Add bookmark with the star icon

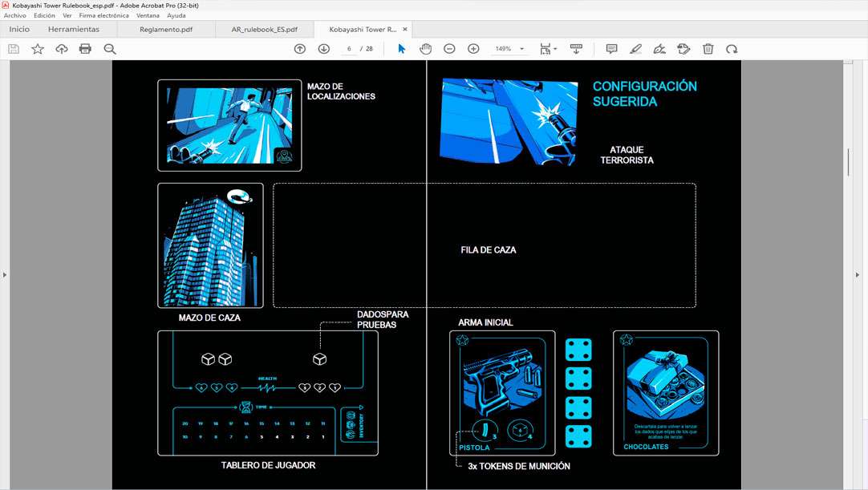[x=38, y=49]
